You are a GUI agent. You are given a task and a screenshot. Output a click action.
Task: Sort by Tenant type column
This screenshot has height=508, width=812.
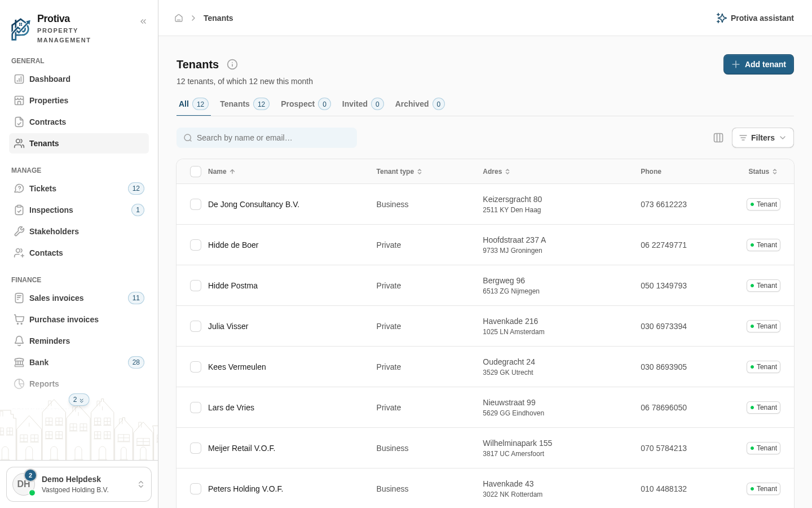point(399,172)
